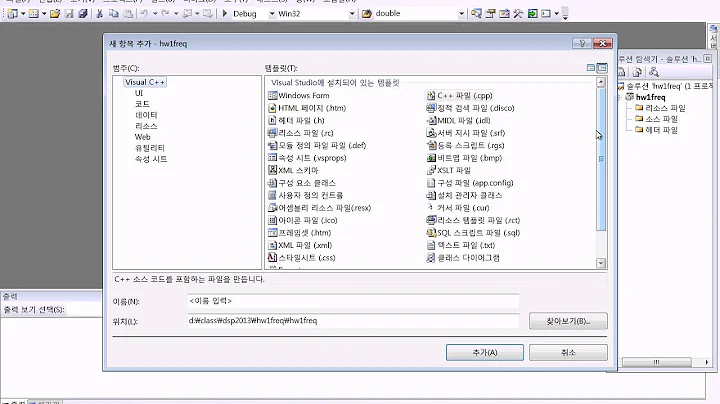
Task: Click the Solution Explorer horizontal scrollbar right arrow
Action: coord(706,362)
